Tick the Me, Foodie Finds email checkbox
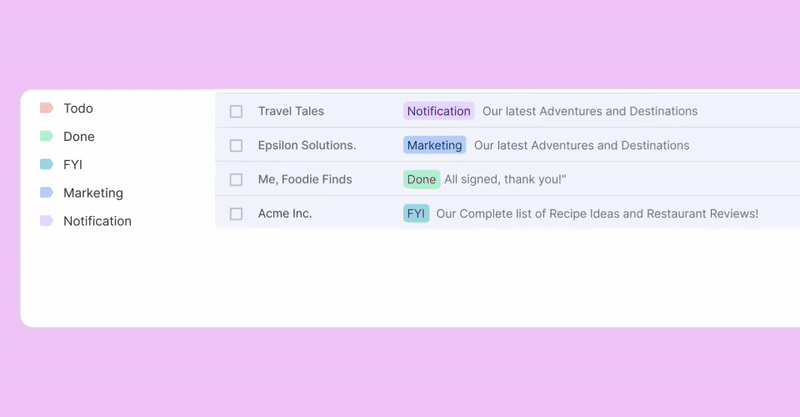800x417 pixels. point(236,180)
